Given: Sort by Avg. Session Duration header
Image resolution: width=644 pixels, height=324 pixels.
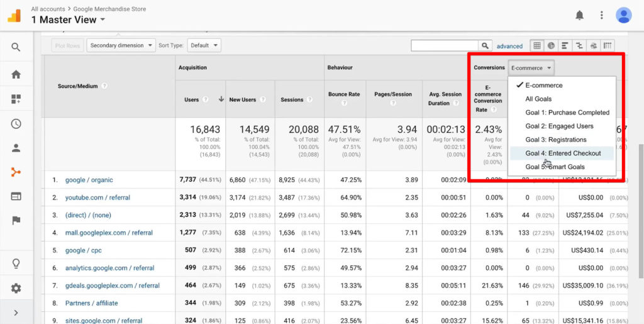Looking at the screenshot, I should pos(446,99).
